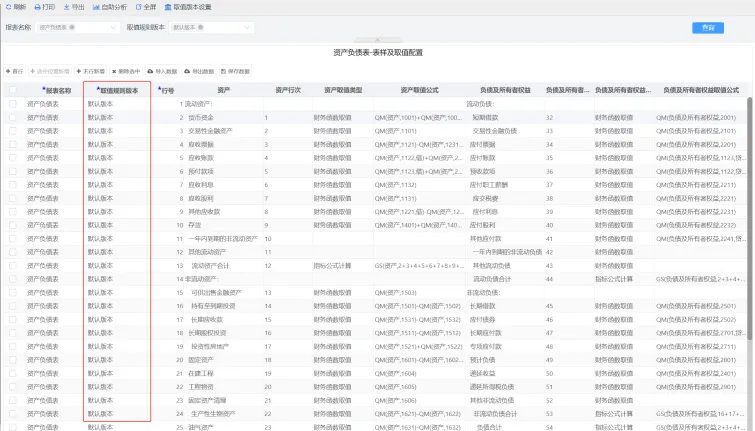Click the 资产行次 column header
This screenshot has height=431, width=755.
pyautogui.click(x=288, y=90)
